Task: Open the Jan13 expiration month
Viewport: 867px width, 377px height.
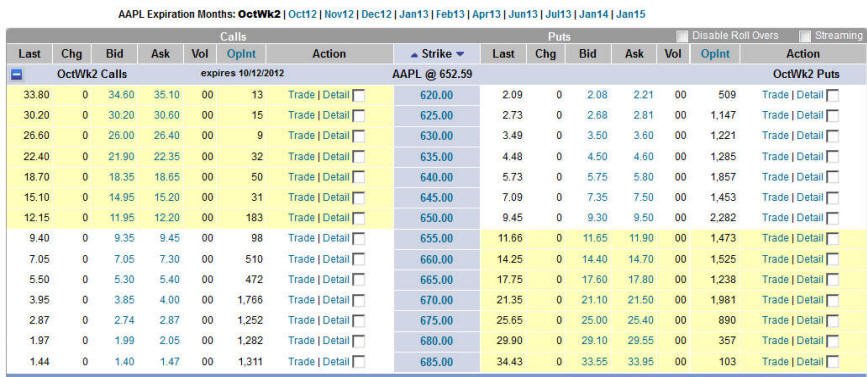Action: tap(414, 14)
